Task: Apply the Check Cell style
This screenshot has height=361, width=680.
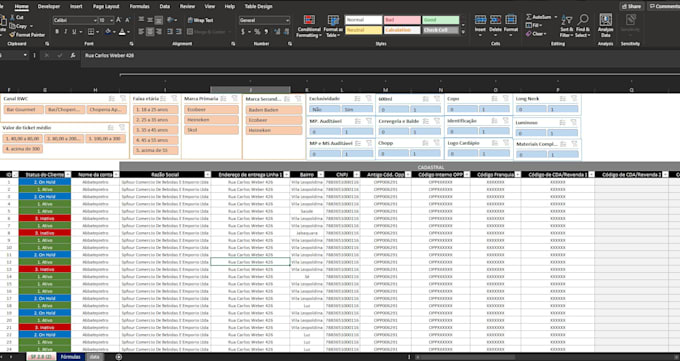Action: [x=440, y=30]
